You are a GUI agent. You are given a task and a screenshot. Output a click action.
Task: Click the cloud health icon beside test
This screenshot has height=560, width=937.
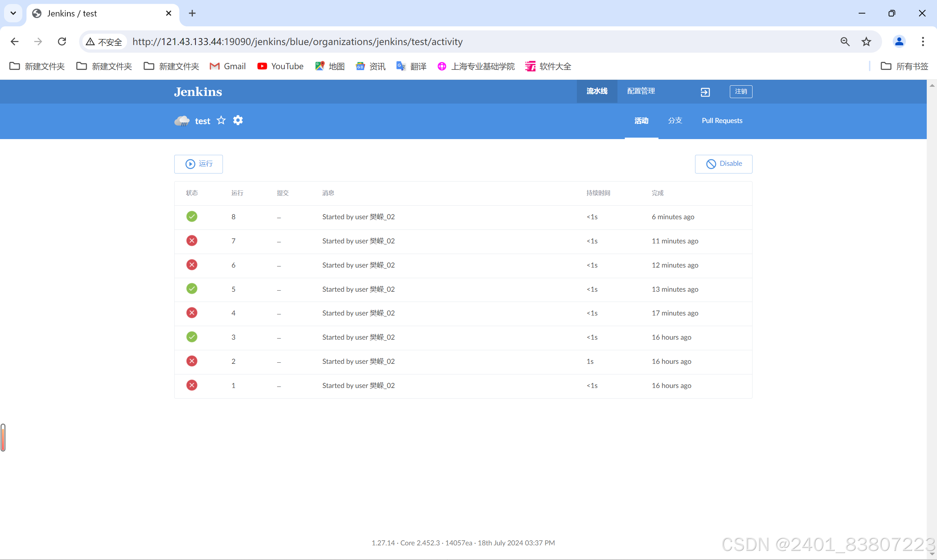(x=182, y=120)
